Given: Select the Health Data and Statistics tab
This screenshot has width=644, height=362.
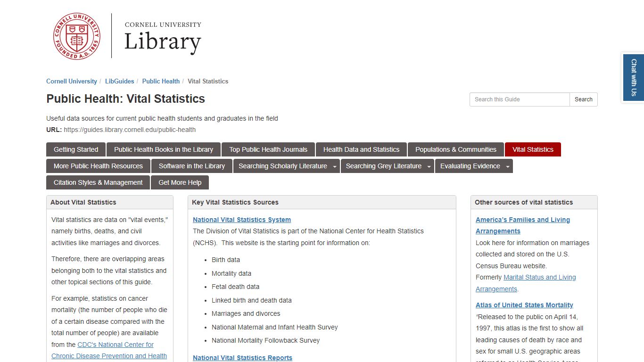Looking at the screenshot, I should click(x=361, y=149).
